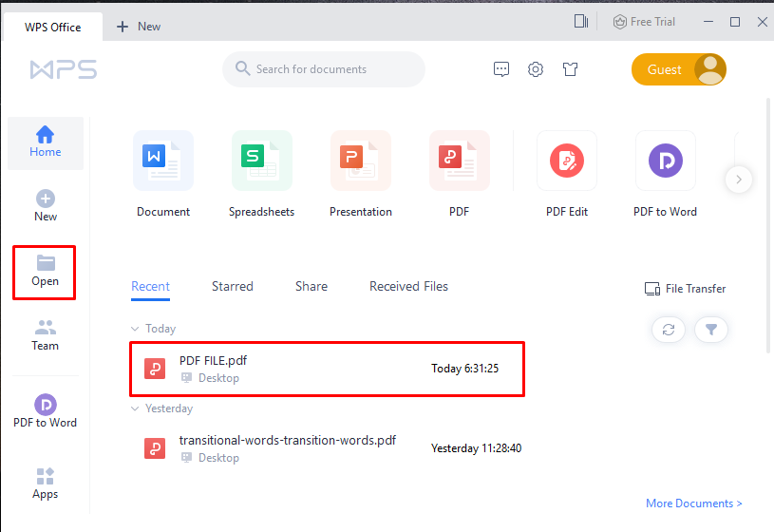This screenshot has height=532, width=774.
Task: Click the Yesterday 11:28:40 timestamp
Action: (x=476, y=448)
